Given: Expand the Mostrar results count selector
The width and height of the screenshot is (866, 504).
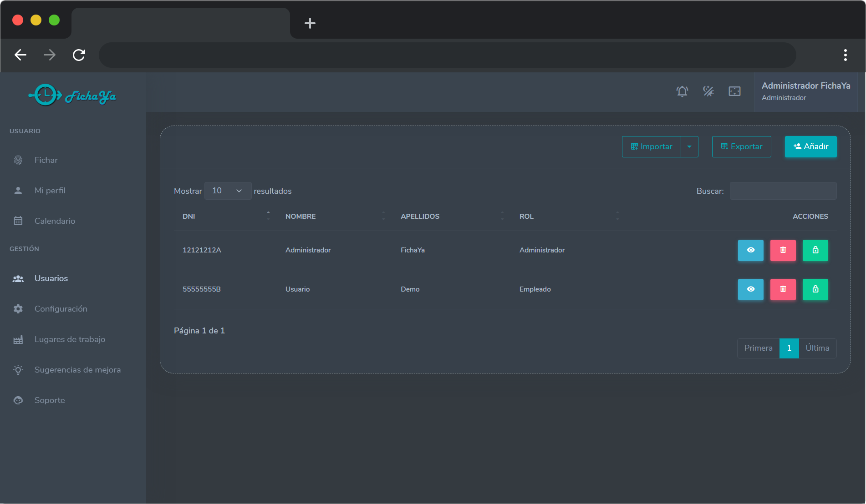Looking at the screenshot, I should click(228, 191).
